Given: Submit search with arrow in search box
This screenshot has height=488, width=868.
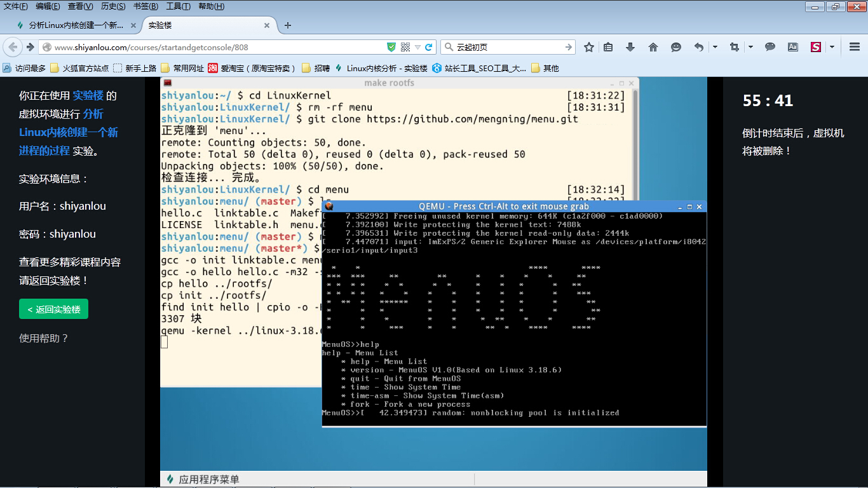Looking at the screenshot, I should [569, 47].
